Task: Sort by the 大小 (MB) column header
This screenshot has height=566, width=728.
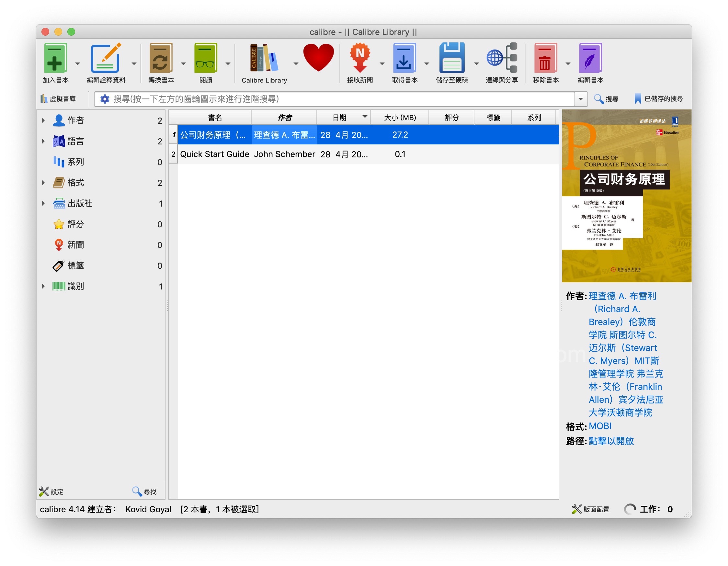Action: click(x=400, y=117)
